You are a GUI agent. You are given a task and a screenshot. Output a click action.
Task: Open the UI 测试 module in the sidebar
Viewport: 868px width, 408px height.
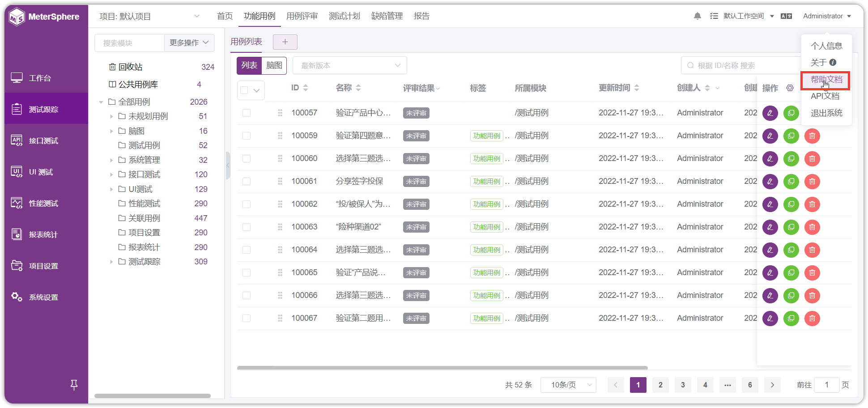click(x=47, y=172)
